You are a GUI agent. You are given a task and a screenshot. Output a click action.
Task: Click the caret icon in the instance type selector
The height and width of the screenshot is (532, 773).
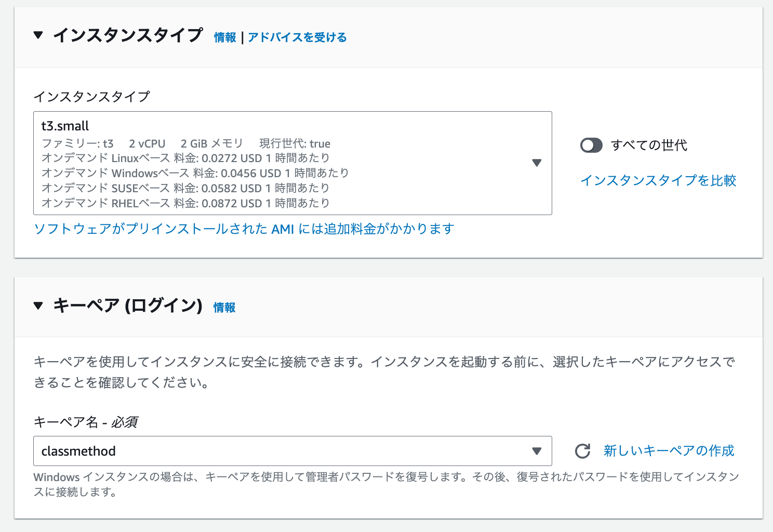coord(537,163)
